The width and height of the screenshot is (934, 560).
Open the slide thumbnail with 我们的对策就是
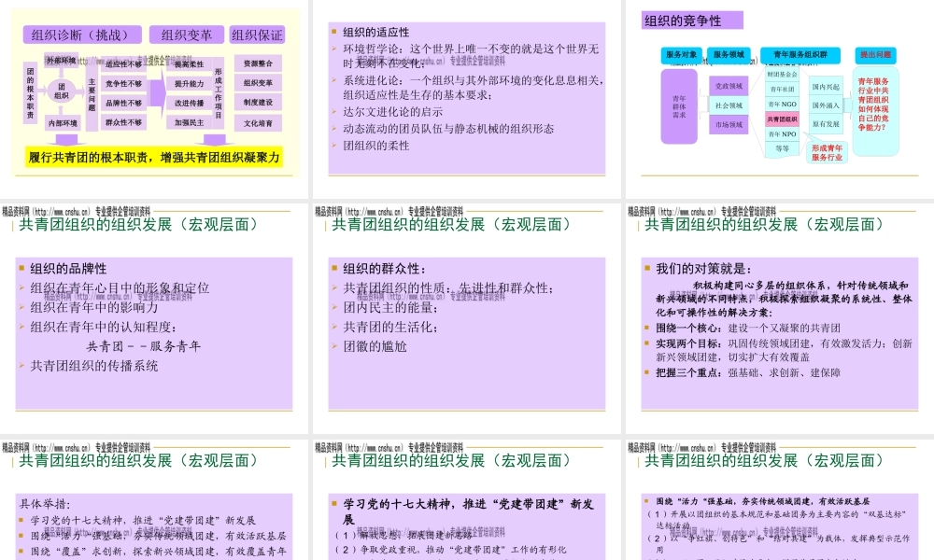780,318
